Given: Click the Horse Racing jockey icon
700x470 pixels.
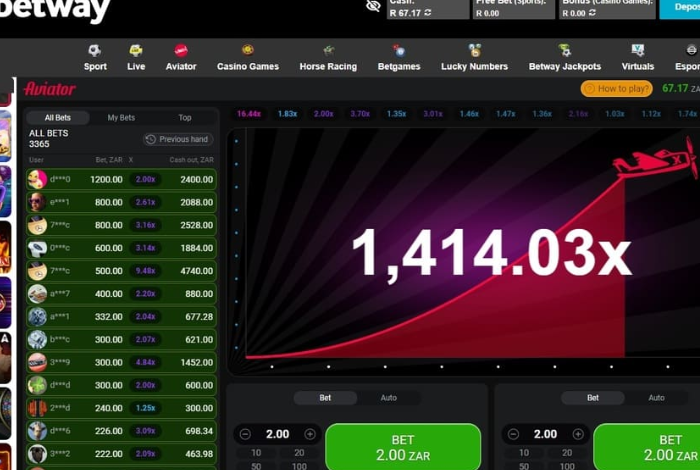Looking at the screenshot, I should tap(329, 50).
